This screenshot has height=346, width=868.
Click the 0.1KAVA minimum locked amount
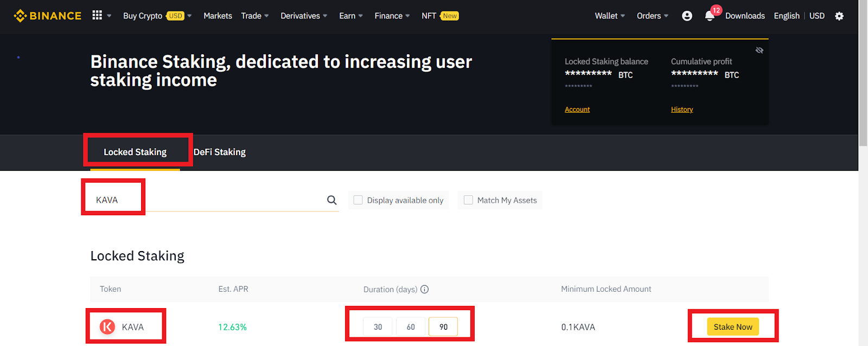pos(578,327)
